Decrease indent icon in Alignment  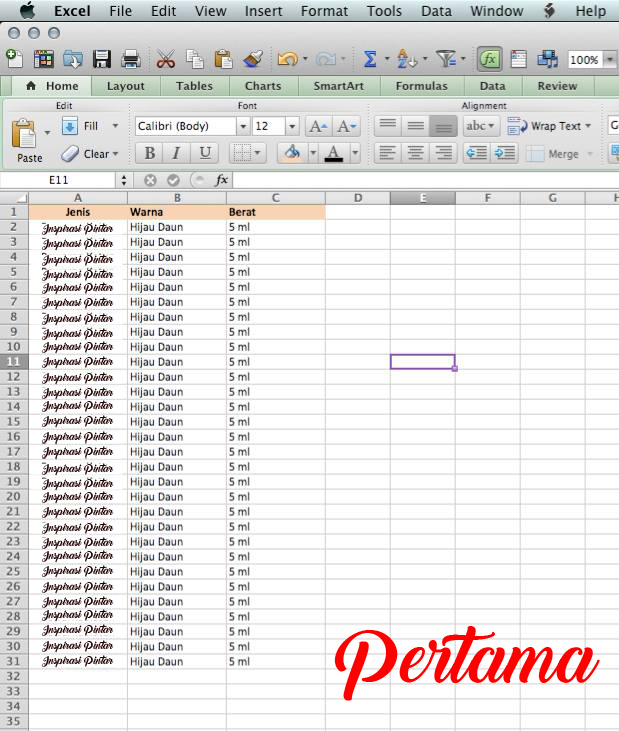point(476,152)
